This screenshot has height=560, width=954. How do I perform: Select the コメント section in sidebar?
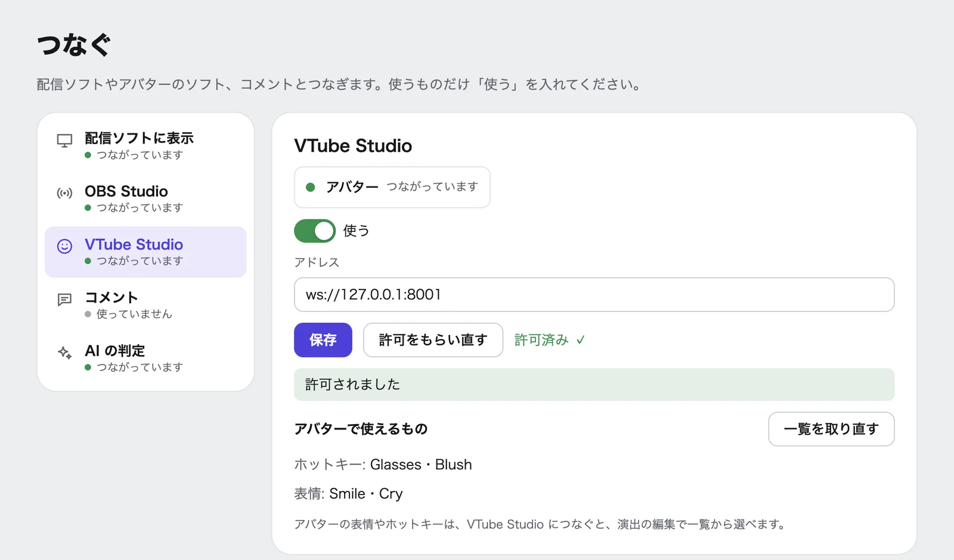tap(145, 305)
